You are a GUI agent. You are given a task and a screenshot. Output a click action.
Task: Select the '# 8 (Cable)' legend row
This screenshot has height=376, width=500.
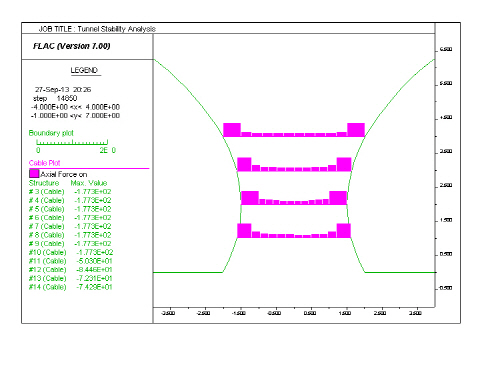pyautogui.click(x=70, y=235)
